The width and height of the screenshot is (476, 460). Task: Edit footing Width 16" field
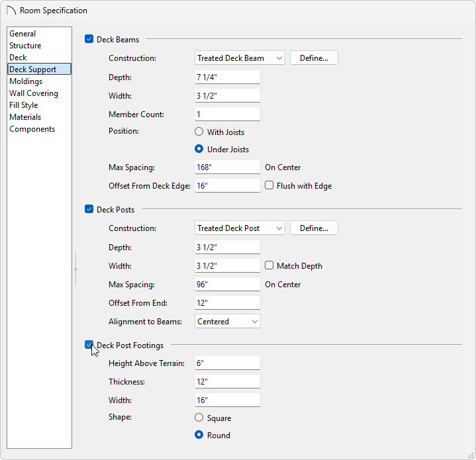pyautogui.click(x=228, y=400)
